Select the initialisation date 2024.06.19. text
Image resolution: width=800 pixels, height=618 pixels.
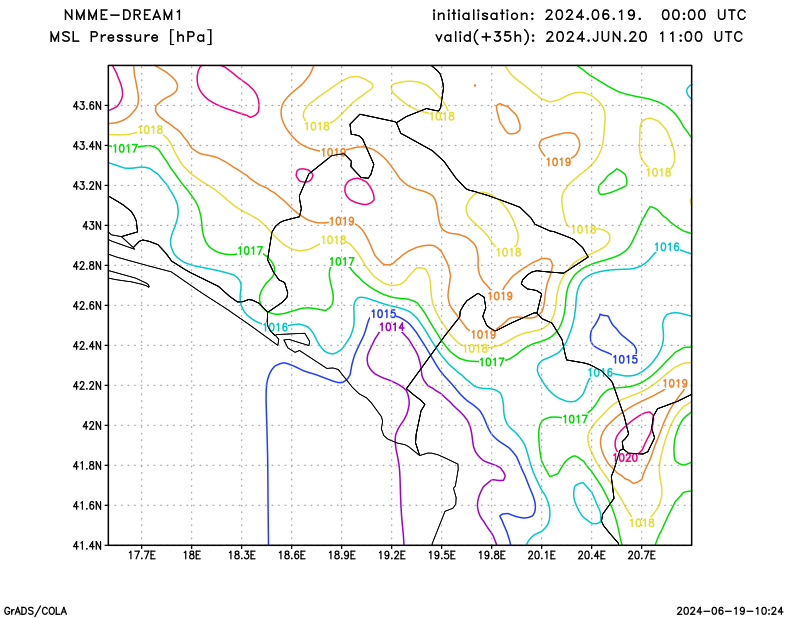(x=593, y=15)
